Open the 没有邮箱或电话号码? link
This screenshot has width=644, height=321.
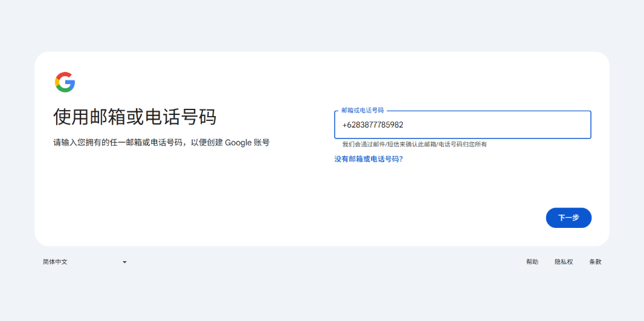coord(369,159)
